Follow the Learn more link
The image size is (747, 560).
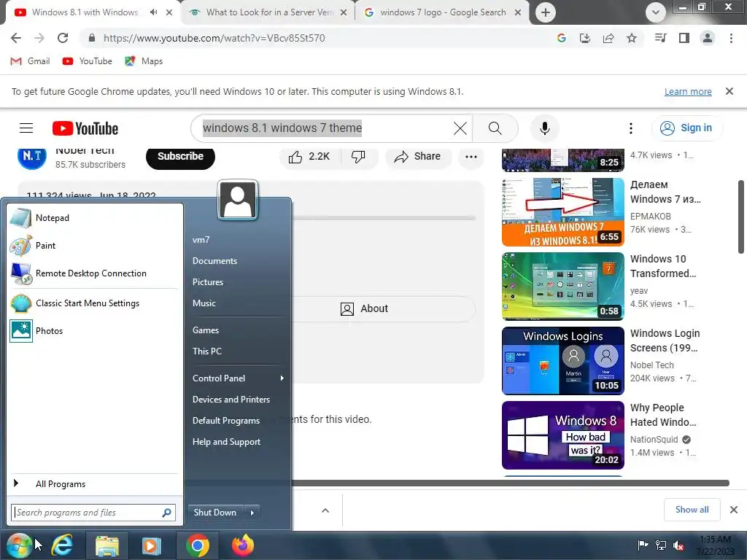tap(688, 91)
